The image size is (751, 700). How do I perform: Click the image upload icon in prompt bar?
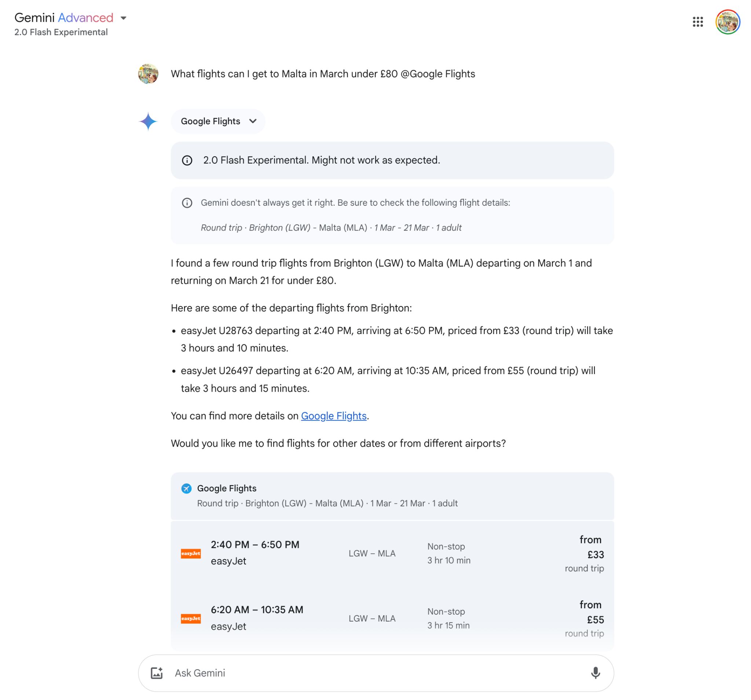coord(158,673)
